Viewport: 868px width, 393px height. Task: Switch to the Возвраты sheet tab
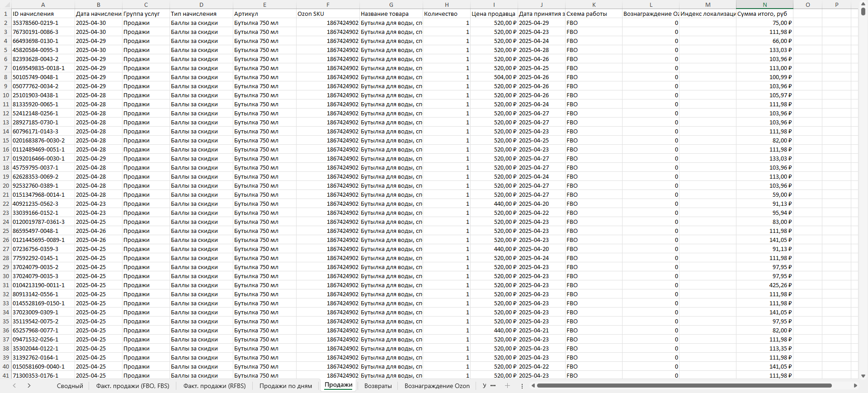point(378,386)
